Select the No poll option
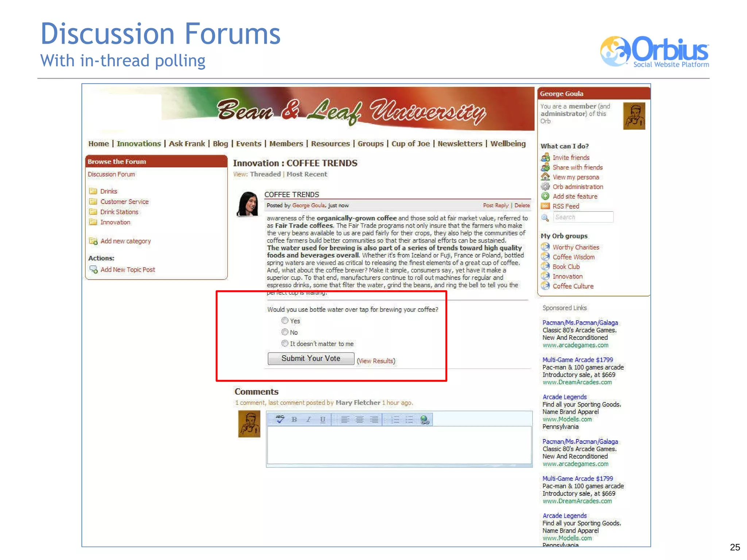747x560 pixels. [285, 332]
